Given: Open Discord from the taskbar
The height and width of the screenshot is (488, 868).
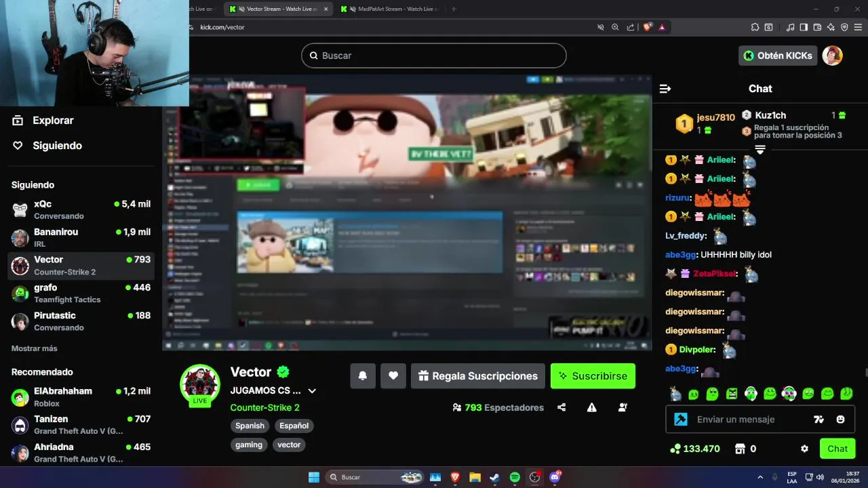Looking at the screenshot, I should click(x=555, y=477).
